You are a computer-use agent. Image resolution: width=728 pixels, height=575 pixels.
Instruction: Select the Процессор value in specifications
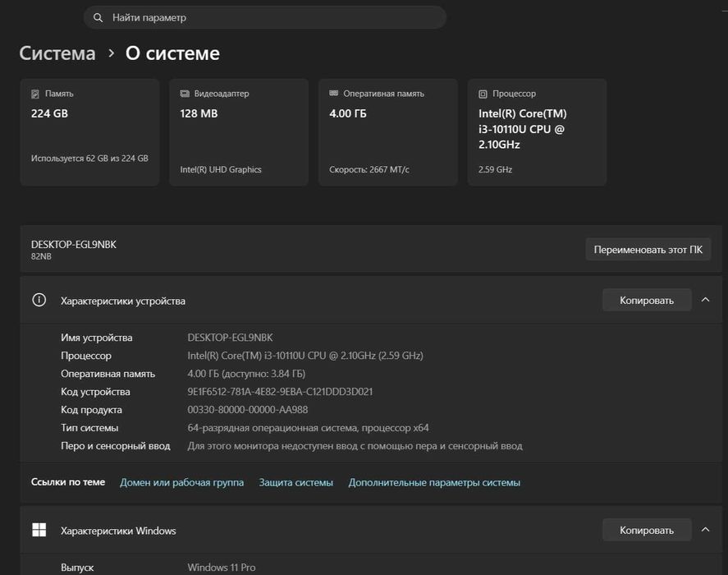pyautogui.click(x=305, y=356)
